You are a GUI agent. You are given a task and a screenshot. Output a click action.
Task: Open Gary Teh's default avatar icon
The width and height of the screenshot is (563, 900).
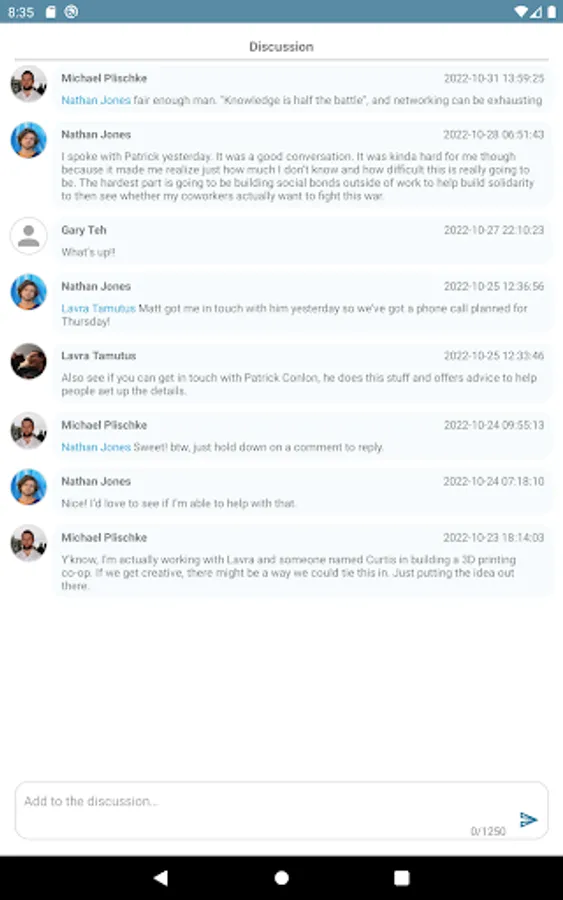pyautogui.click(x=29, y=235)
